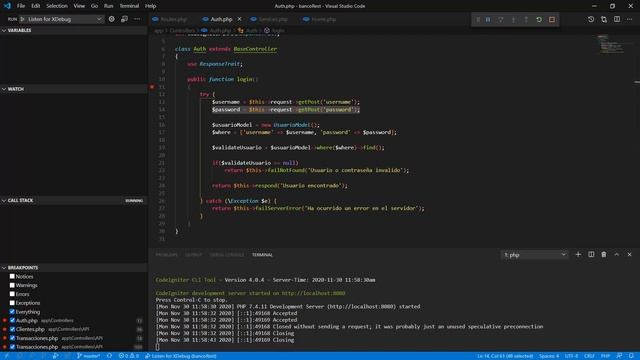Select the Terminal panel tab
Viewport: 640px width, 360px height.
pos(262,255)
